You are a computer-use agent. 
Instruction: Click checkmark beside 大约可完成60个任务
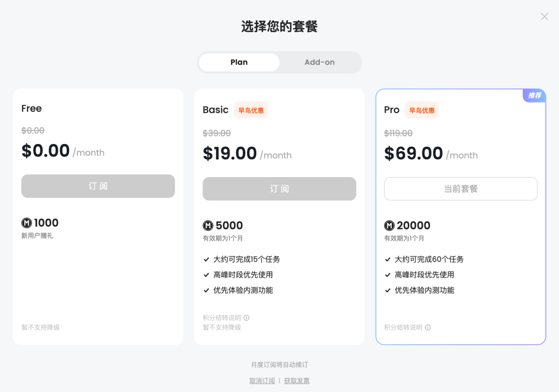coord(388,259)
